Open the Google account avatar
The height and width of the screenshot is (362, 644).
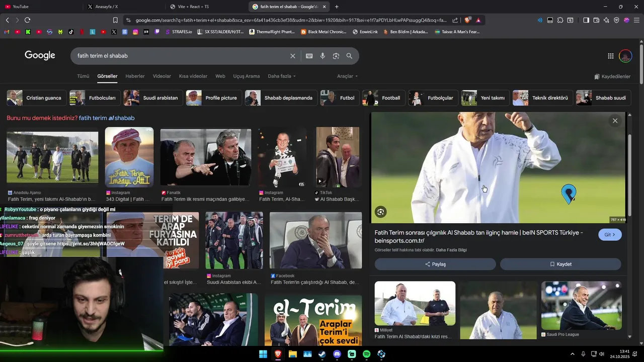click(625, 56)
